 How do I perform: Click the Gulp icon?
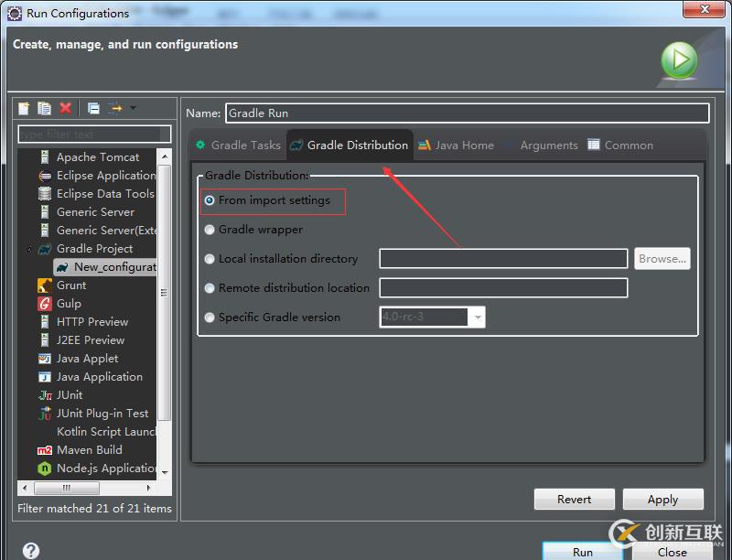pos(44,304)
